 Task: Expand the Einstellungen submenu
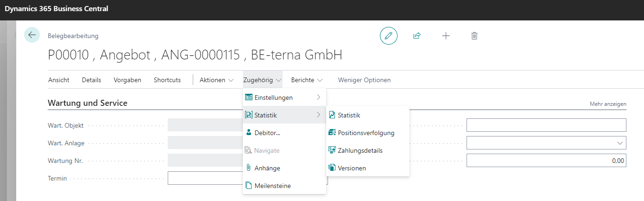(x=284, y=97)
